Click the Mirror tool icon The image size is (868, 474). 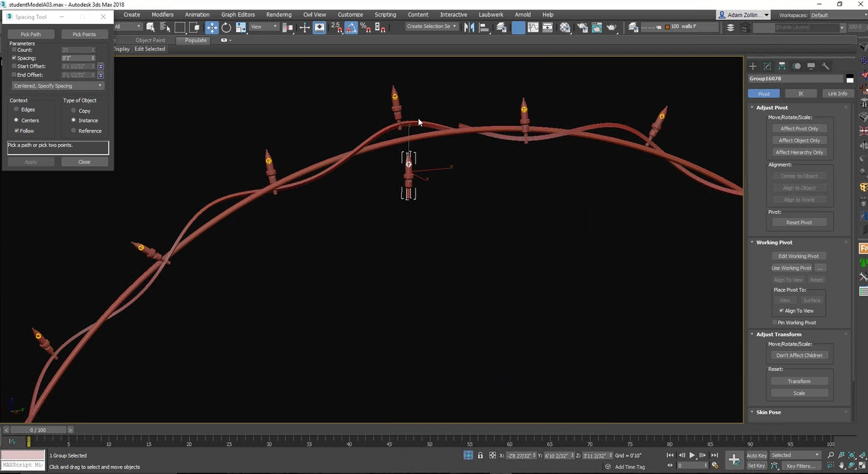pyautogui.click(x=469, y=27)
